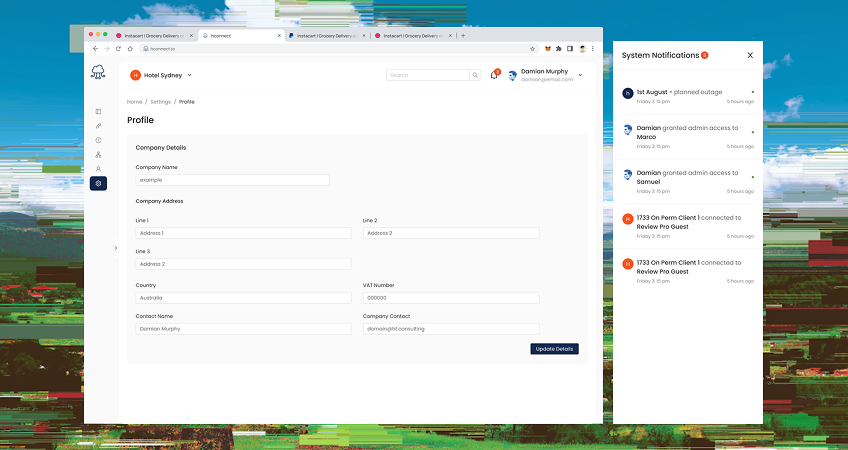Toggle the browser side panel icon

coord(570,49)
